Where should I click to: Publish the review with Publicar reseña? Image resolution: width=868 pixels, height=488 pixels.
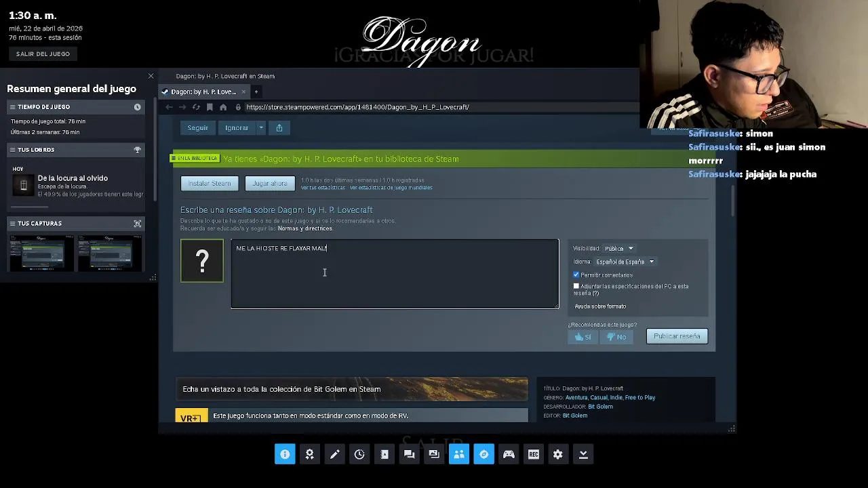point(677,336)
